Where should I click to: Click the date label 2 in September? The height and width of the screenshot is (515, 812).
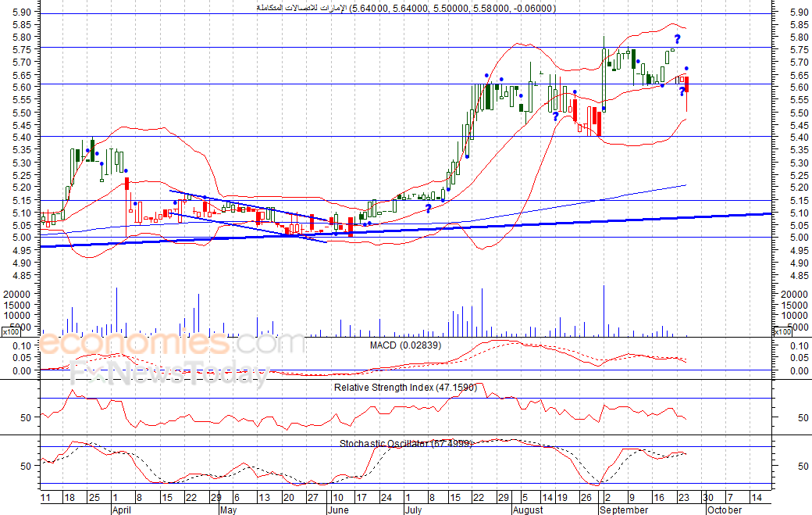[x=607, y=497]
